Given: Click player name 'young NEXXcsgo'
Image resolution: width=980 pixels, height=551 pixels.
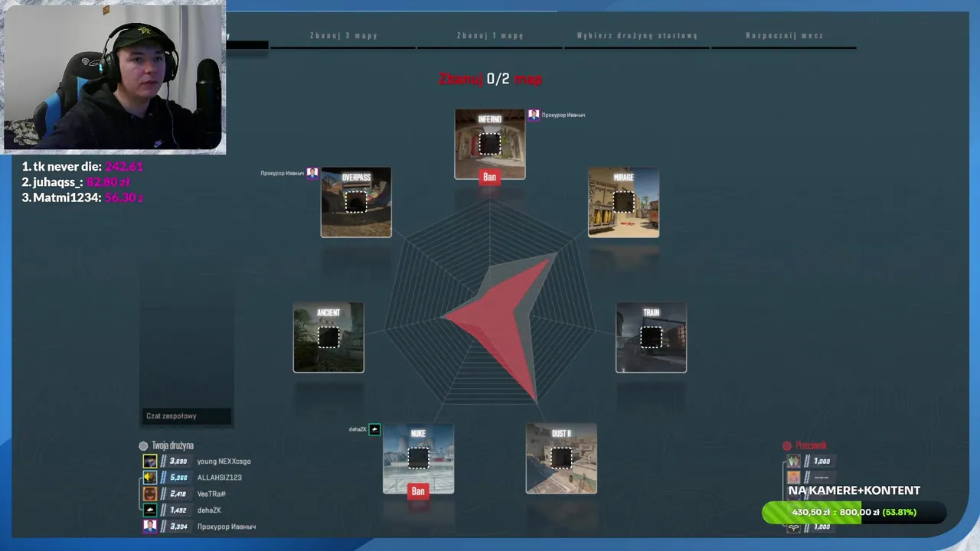Looking at the screenshot, I should (x=224, y=461).
